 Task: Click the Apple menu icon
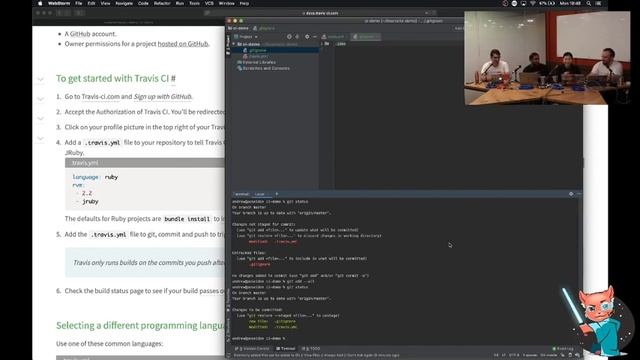pos(40,3)
